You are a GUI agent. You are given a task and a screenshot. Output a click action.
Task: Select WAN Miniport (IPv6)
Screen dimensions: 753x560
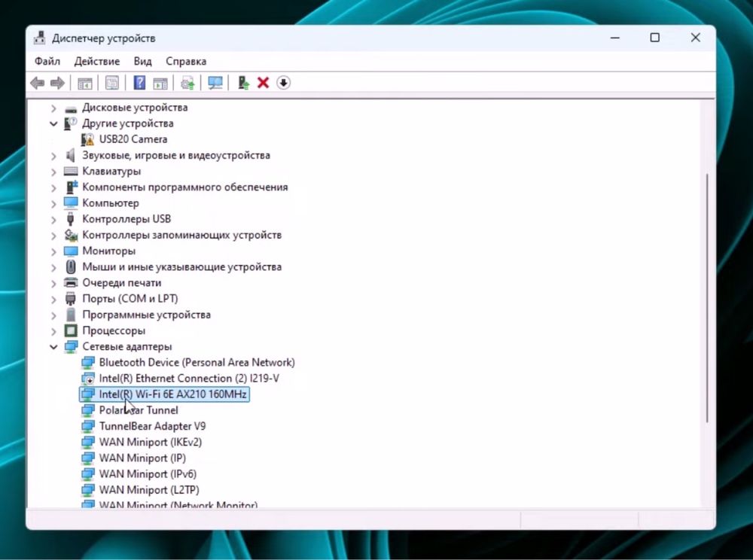click(148, 473)
